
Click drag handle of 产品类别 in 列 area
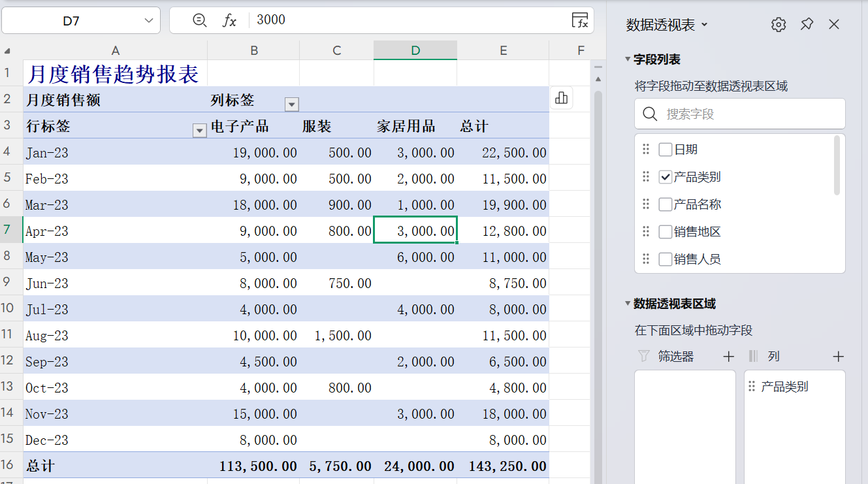pos(752,387)
